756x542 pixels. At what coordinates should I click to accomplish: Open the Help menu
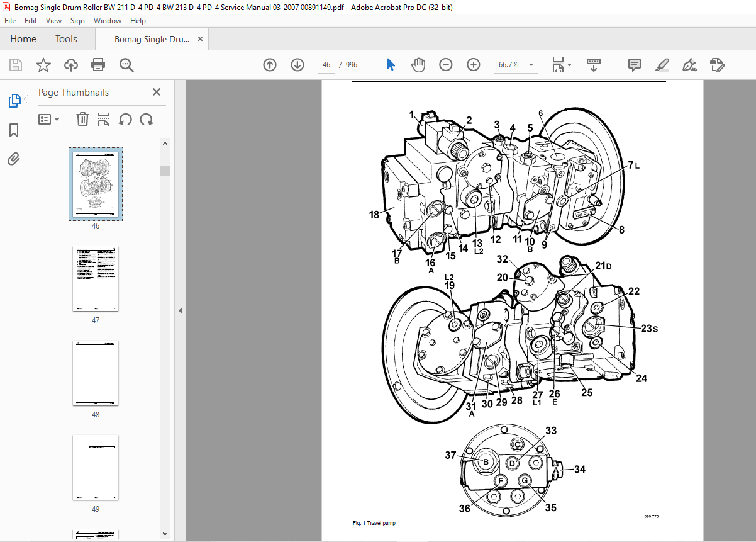point(138,21)
